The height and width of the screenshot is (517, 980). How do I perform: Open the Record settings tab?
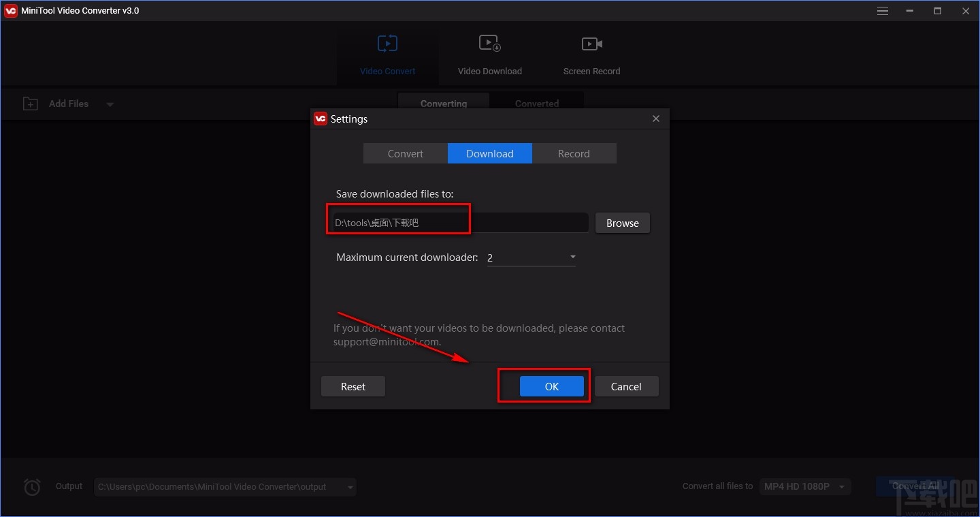574,153
